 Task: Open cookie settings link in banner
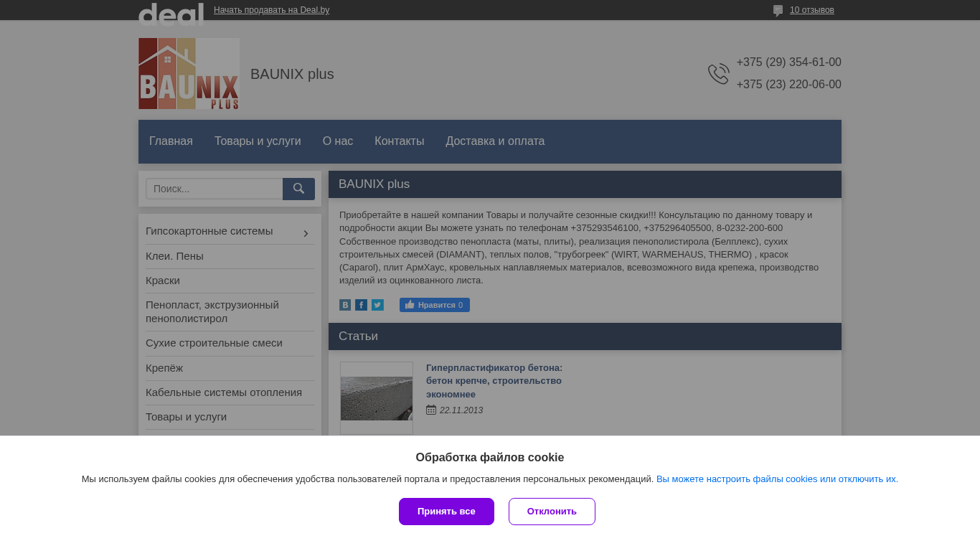pyautogui.click(x=777, y=479)
